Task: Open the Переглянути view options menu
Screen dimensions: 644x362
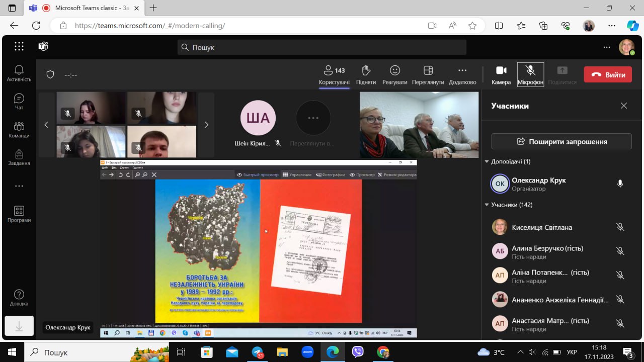Action: 428,74
